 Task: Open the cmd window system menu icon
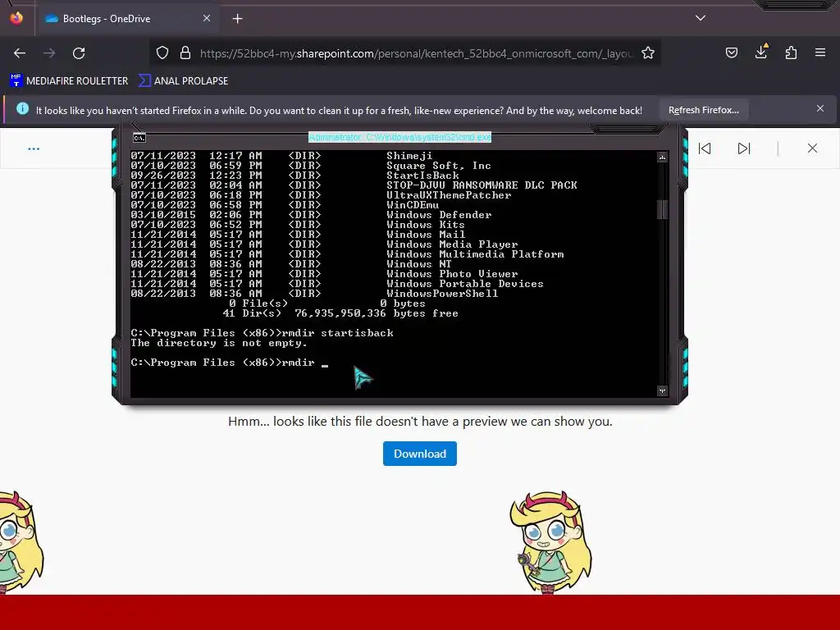(139, 138)
